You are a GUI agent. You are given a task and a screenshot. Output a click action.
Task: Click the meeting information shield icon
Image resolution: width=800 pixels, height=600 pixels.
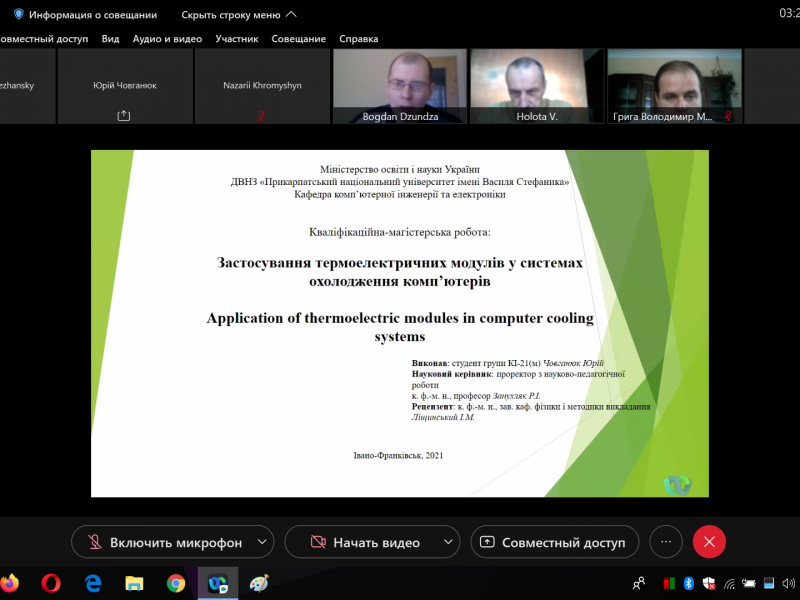pyautogui.click(x=18, y=15)
